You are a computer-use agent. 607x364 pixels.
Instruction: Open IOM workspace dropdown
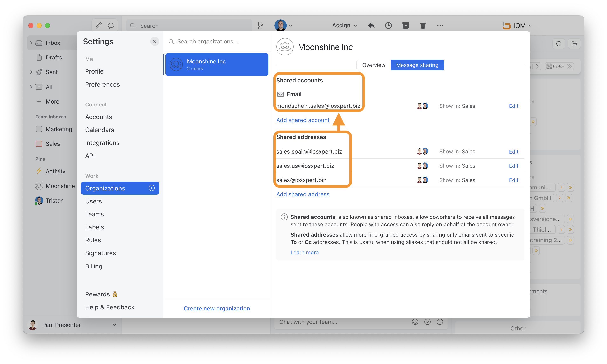click(517, 26)
